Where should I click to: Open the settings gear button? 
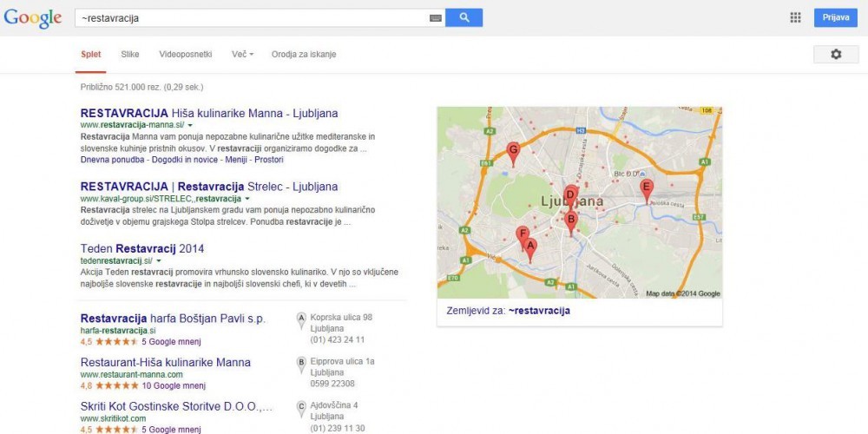point(836,54)
